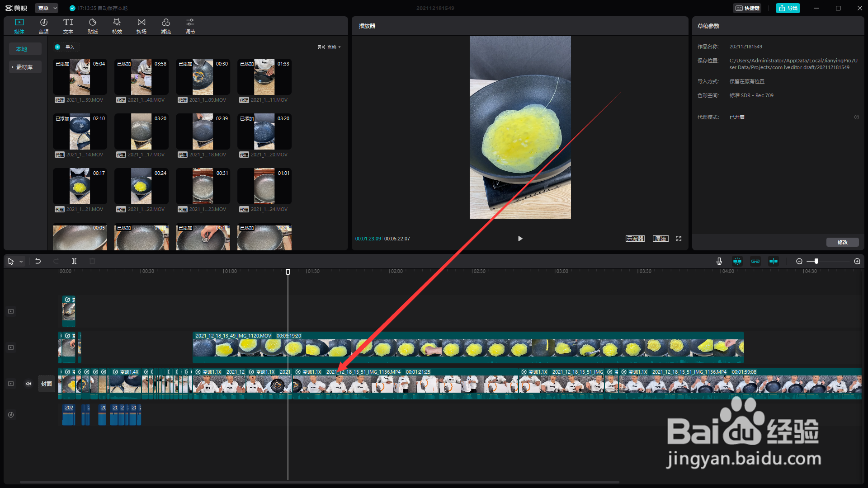Toggle main track magnet snapping
The image size is (868, 488).
[737, 261]
